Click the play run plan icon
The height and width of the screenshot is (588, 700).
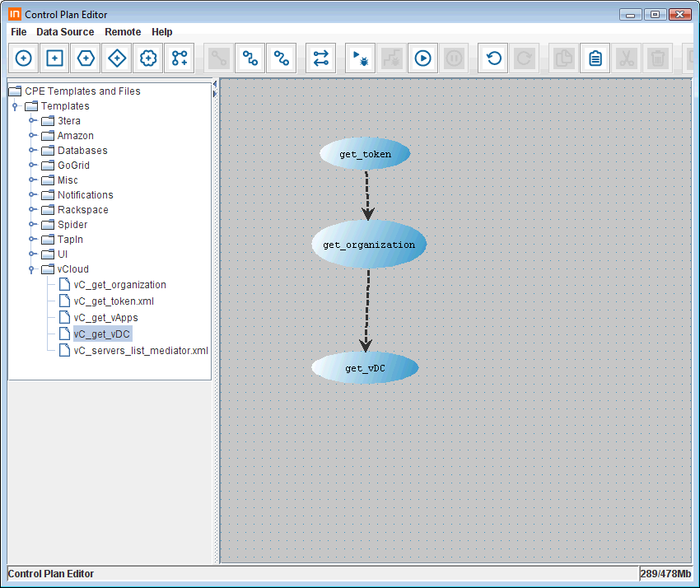[422, 58]
